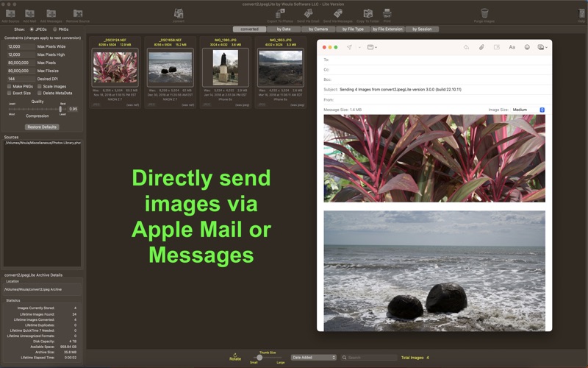Image resolution: width=588 pixels, height=368 pixels.
Task: Click the Copy To Folder icon
Action: (x=368, y=13)
